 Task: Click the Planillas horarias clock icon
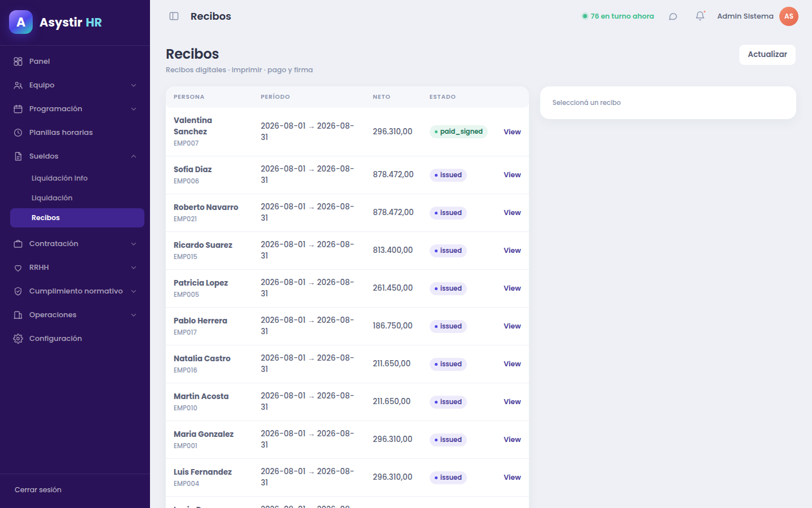pos(18,133)
